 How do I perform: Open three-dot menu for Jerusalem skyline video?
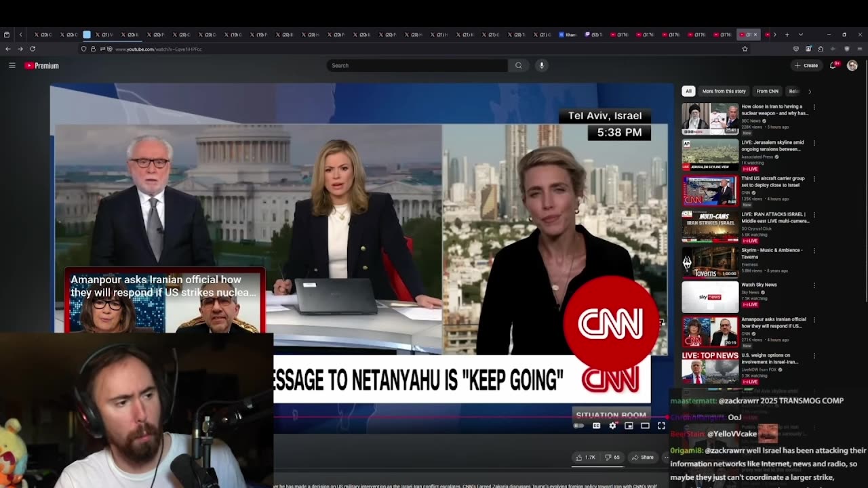814,143
